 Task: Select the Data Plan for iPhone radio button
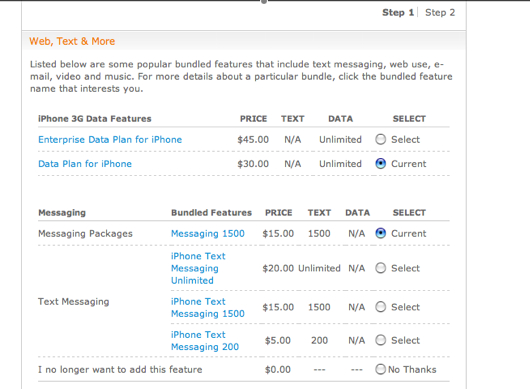[x=380, y=164]
